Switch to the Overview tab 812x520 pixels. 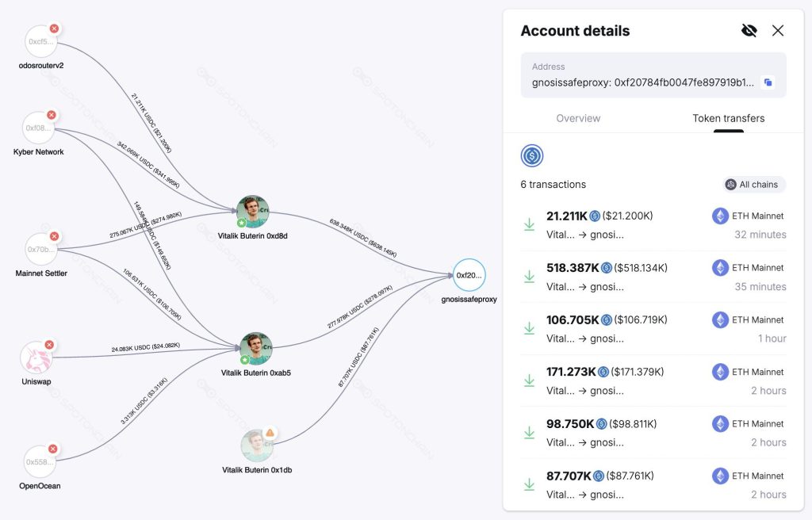[x=578, y=118]
